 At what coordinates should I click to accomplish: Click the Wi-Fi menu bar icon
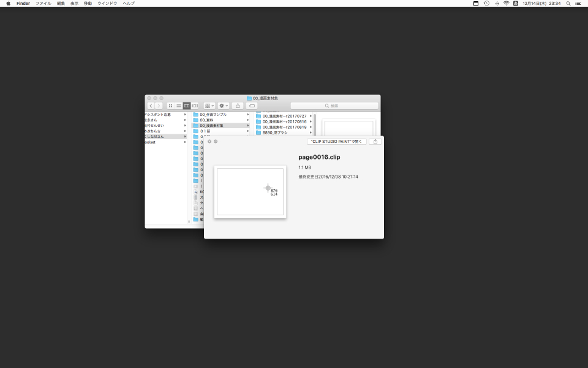pos(507,4)
